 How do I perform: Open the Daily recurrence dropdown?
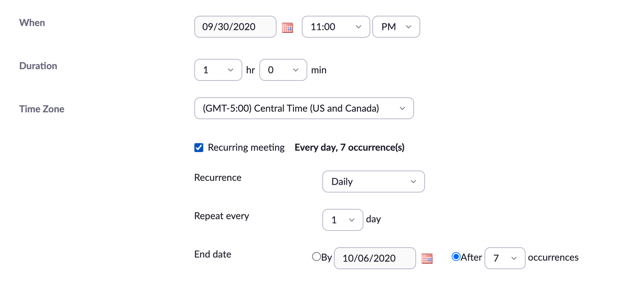click(x=373, y=182)
